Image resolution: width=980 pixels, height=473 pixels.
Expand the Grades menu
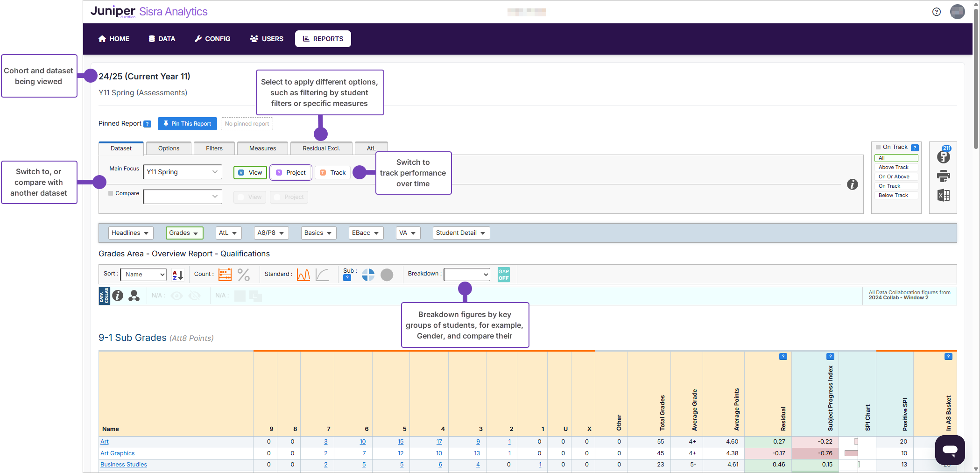pos(184,233)
